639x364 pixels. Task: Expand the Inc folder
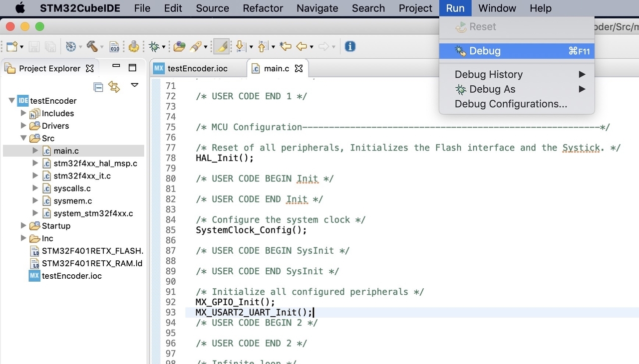pyautogui.click(x=23, y=238)
